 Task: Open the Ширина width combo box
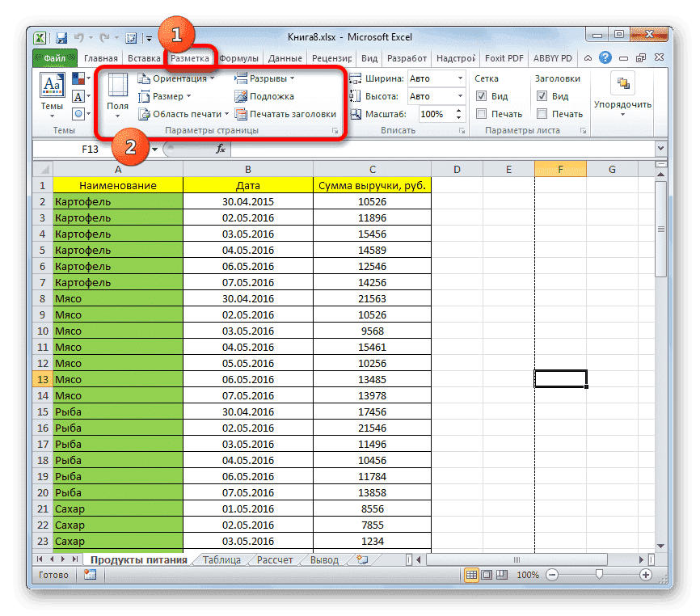436,78
